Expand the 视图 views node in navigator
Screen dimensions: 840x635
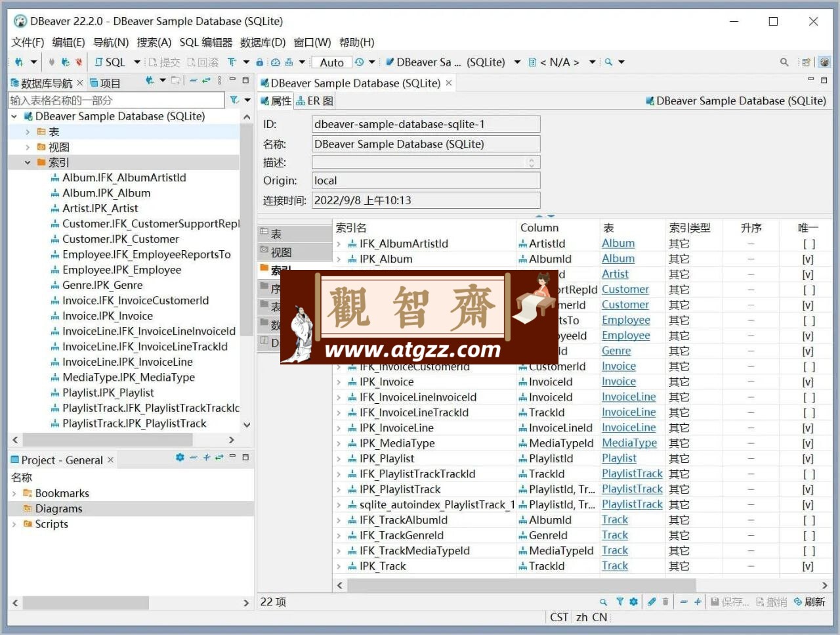[28, 147]
